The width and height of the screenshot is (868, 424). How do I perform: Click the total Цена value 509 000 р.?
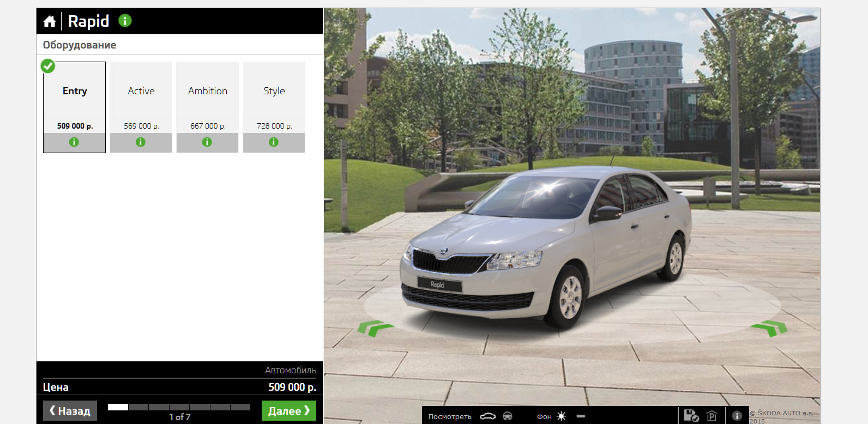click(x=292, y=387)
